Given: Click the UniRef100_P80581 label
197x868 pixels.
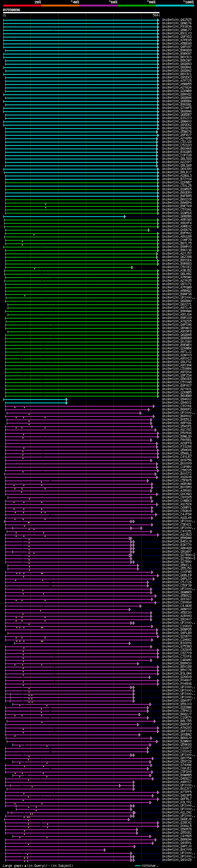Looking at the screenshot, I should [x=177, y=440].
